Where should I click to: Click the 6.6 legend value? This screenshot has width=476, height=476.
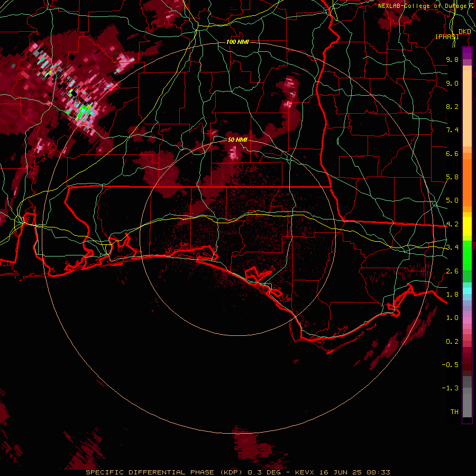point(452,153)
